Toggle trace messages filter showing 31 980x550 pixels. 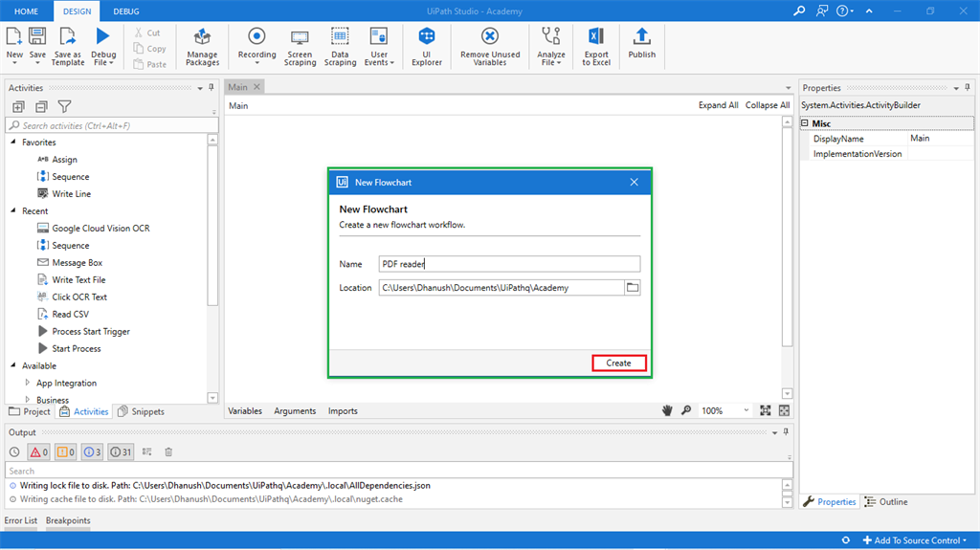click(x=121, y=451)
